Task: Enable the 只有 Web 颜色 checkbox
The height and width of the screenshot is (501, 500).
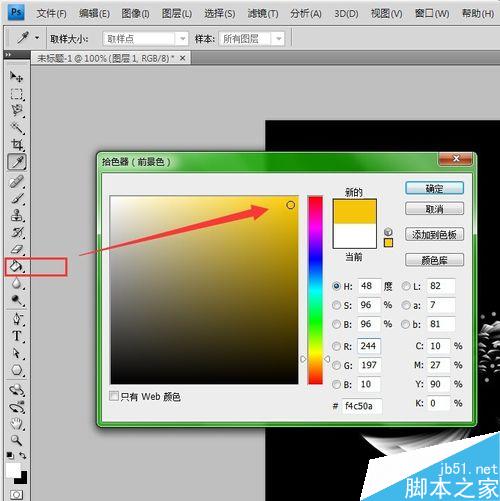Action: (114, 396)
